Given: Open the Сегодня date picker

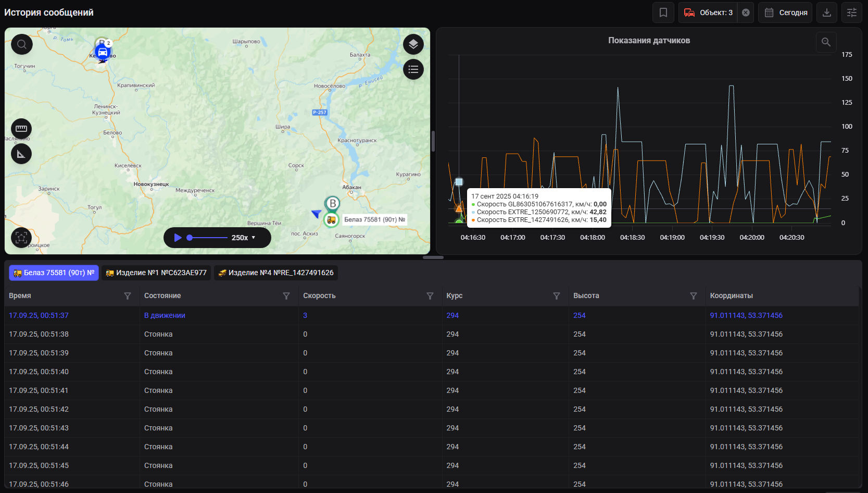Looking at the screenshot, I should 785,13.
